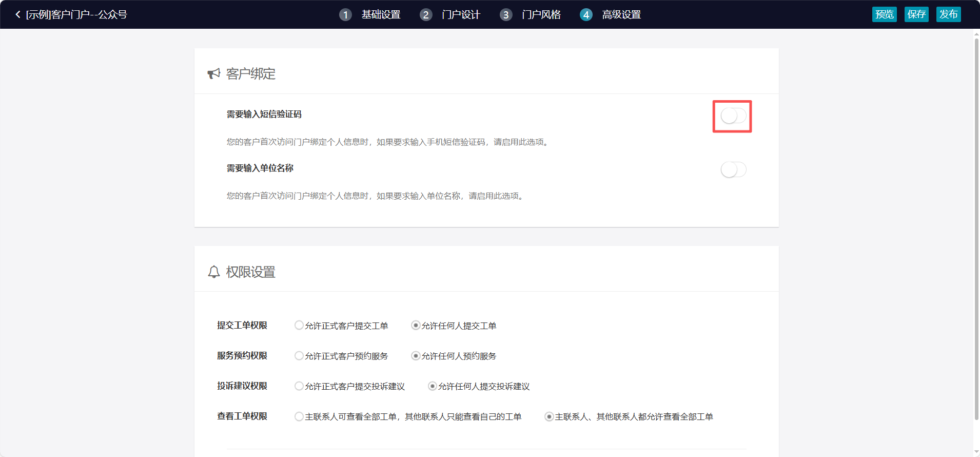Image resolution: width=980 pixels, height=457 pixels.
Task: Click step 3 circle number icon
Action: [506, 14]
